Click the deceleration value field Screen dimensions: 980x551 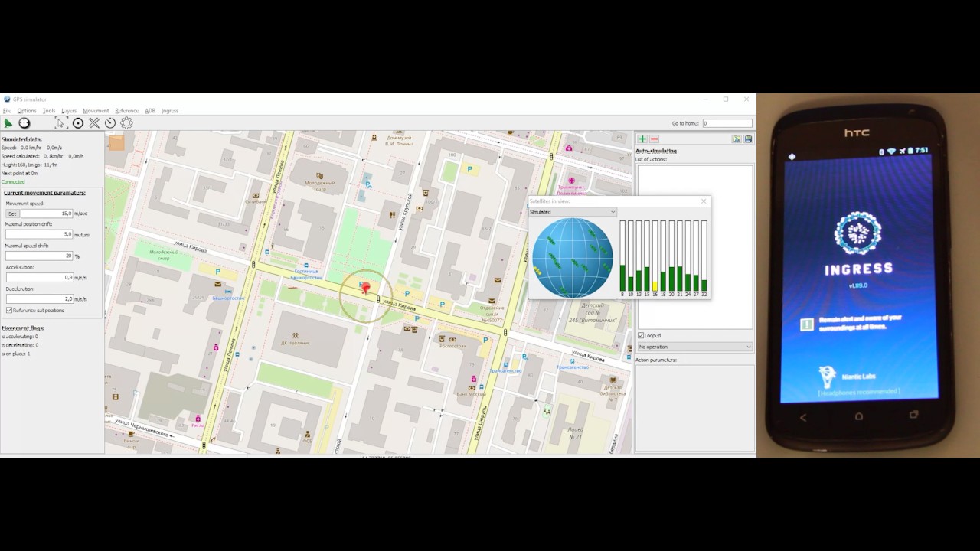tap(39, 298)
